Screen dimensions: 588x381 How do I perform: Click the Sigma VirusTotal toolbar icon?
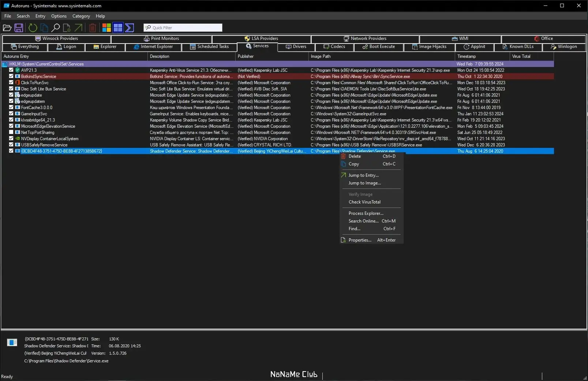pyautogui.click(x=130, y=28)
